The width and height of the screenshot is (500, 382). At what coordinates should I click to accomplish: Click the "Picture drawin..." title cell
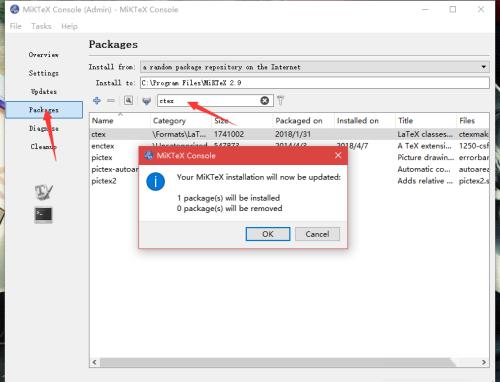(x=426, y=157)
